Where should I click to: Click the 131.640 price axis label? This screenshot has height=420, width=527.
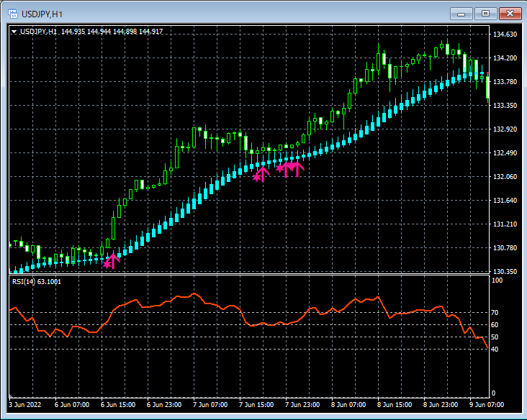[505, 201]
